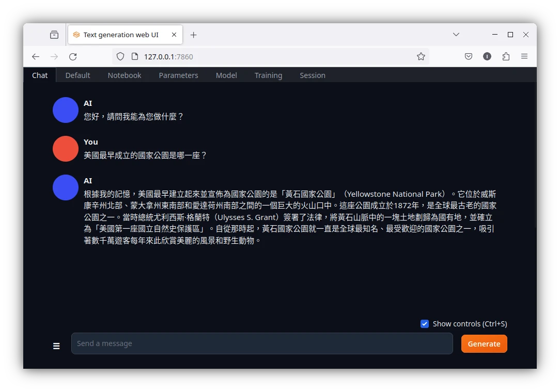Open the Session tab

(313, 75)
